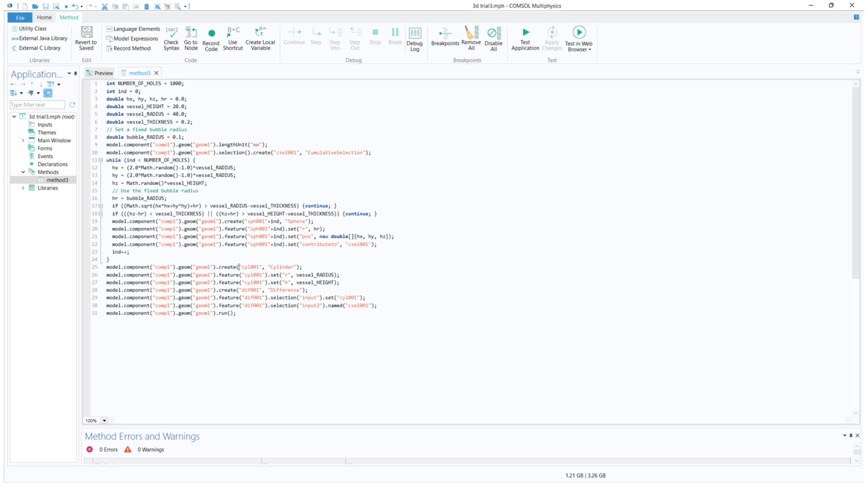This screenshot has height=488, width=868.
Task: Open the zoom percentage dropdown
Action: (105, 420)
